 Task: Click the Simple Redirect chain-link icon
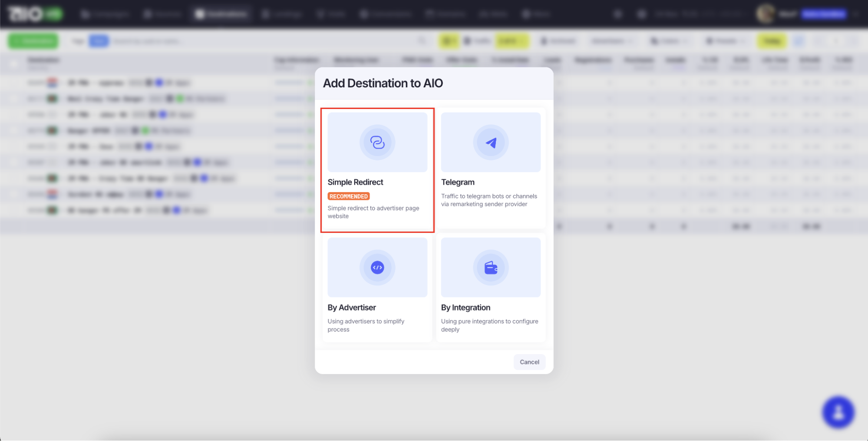pyautogui.click(x=377, y=143)
